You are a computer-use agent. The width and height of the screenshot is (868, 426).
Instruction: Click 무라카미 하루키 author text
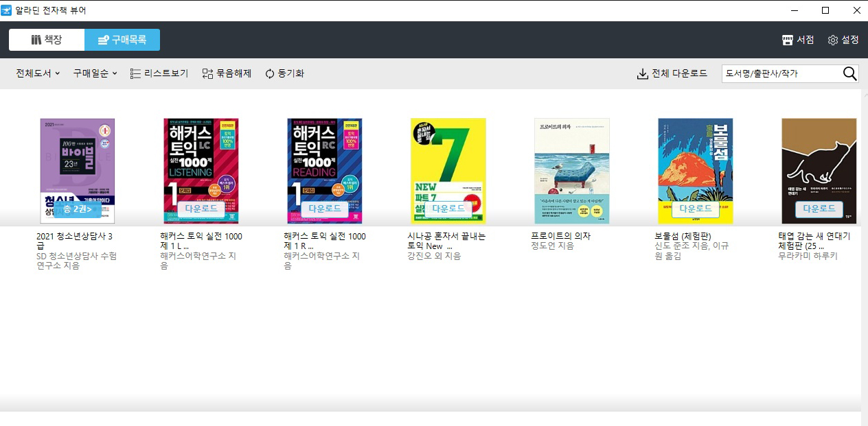(x=808, y=256)
